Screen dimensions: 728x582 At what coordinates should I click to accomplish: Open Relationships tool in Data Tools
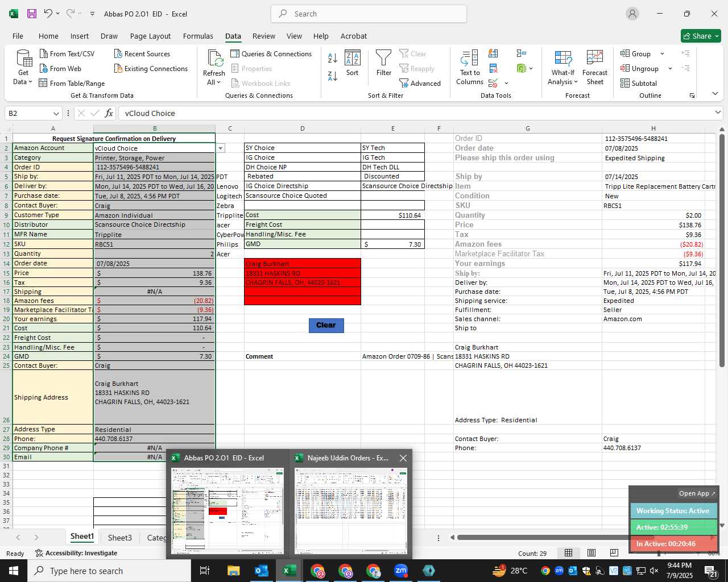tap(522, 53)
